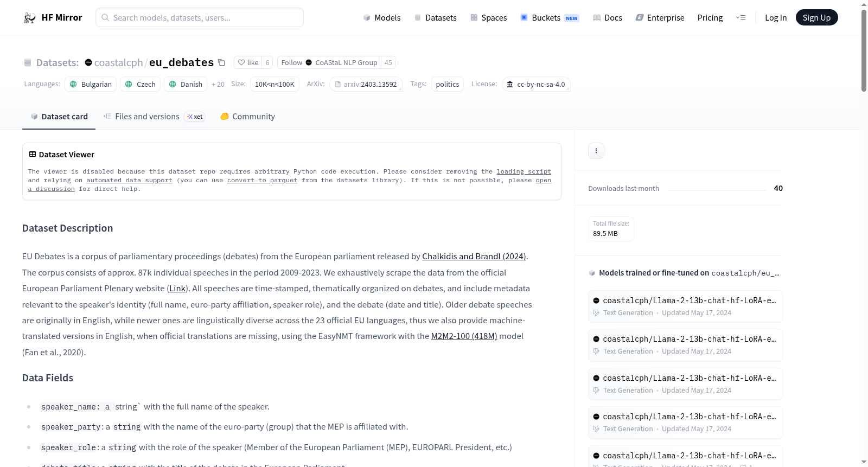
Task: Click the 10K<n<100K size tag
Action: (x=275, y=84)
